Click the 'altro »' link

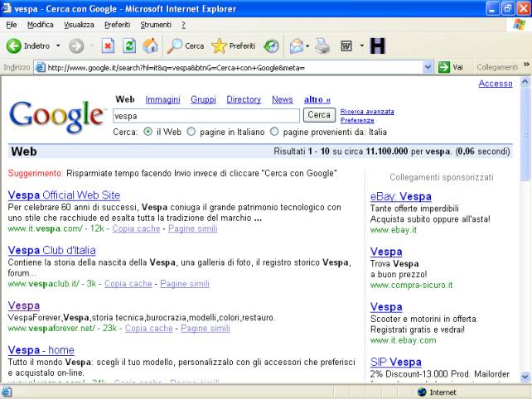317,99
